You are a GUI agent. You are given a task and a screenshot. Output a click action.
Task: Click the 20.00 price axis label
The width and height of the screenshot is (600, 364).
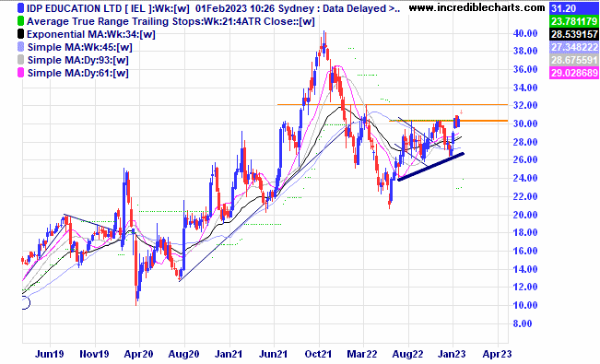[x=525, y=215]
